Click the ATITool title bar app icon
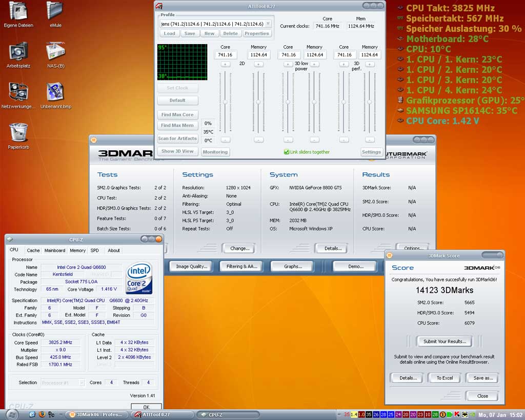The width and height of the screenshot is (525, 420). [x=160, y=6]
